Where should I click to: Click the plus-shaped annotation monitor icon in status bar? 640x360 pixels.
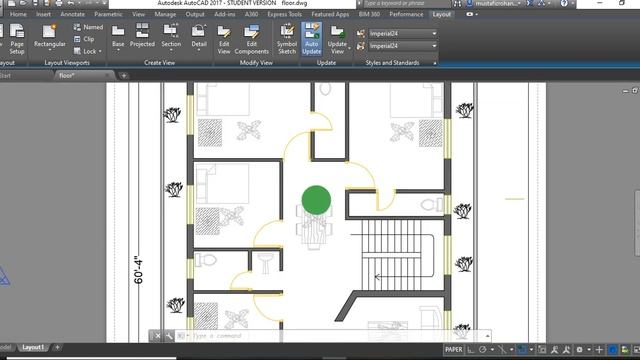tap(599, 349)
